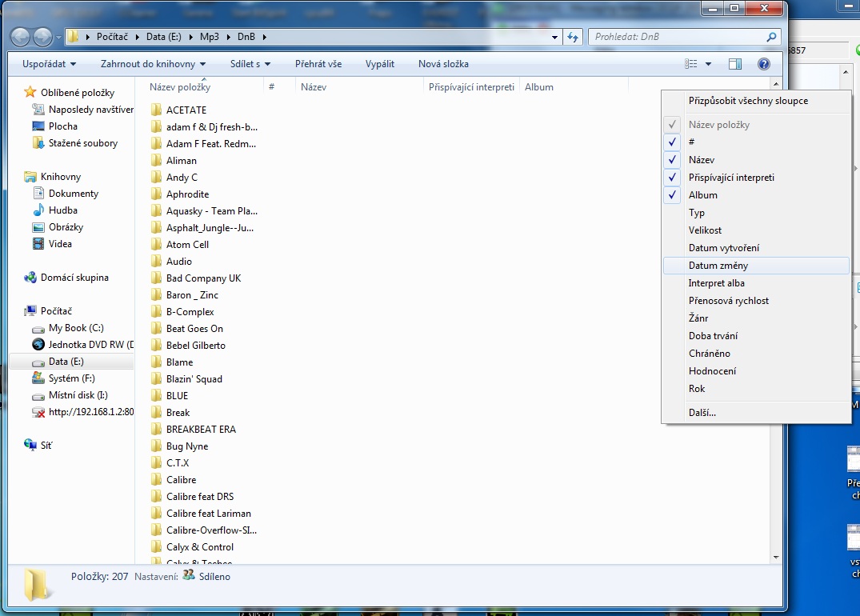Click the search magnifier icon
Screen dimensions: 860x616
click(x=771, y=37)
